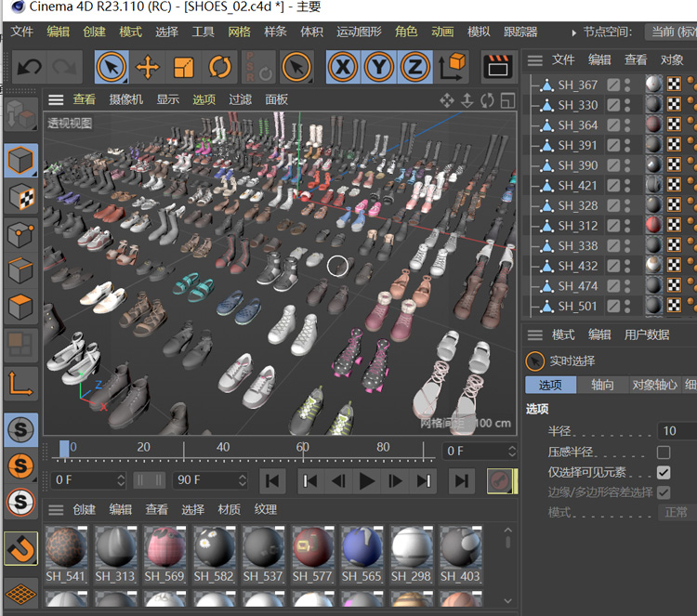This screenshot has height=616, width=697.
Task: Switch to Model mode cube icon
Action: click(x=20, y=160)
